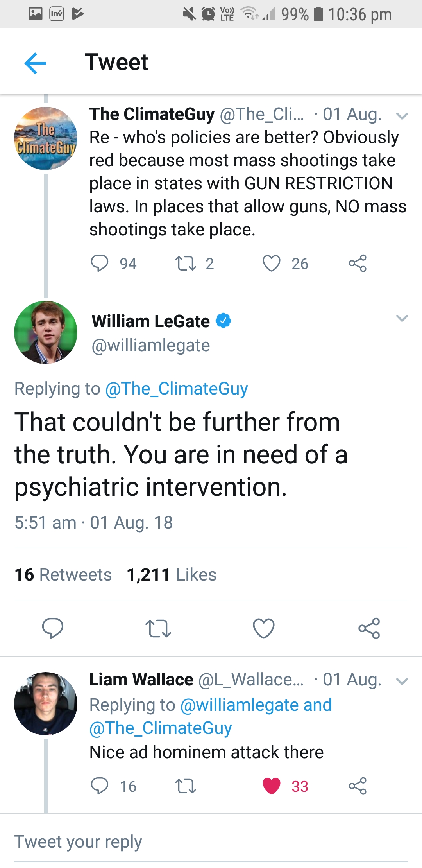View the 16 Retweets list
The height and width of the screenshot is (868, 422).
pos(63,575)
